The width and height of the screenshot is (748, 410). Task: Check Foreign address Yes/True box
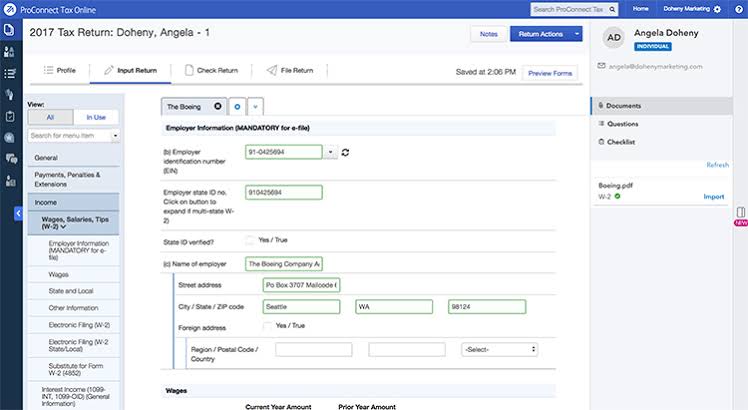point(267,326)
